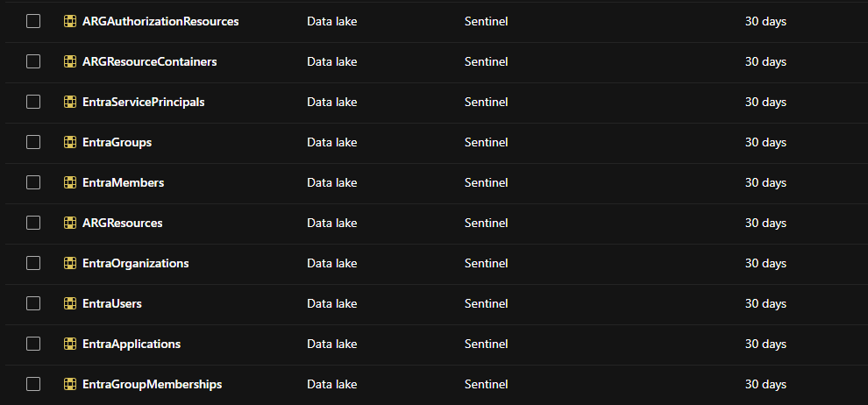Select the EntraMembers table name
Screen dimensions: 868x405
[x=123, y=182]
